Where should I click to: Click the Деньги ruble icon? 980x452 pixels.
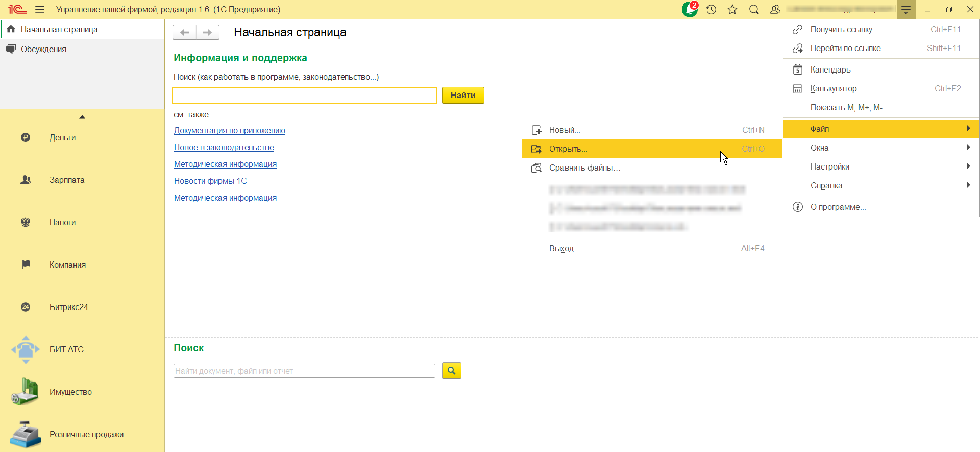26,137
